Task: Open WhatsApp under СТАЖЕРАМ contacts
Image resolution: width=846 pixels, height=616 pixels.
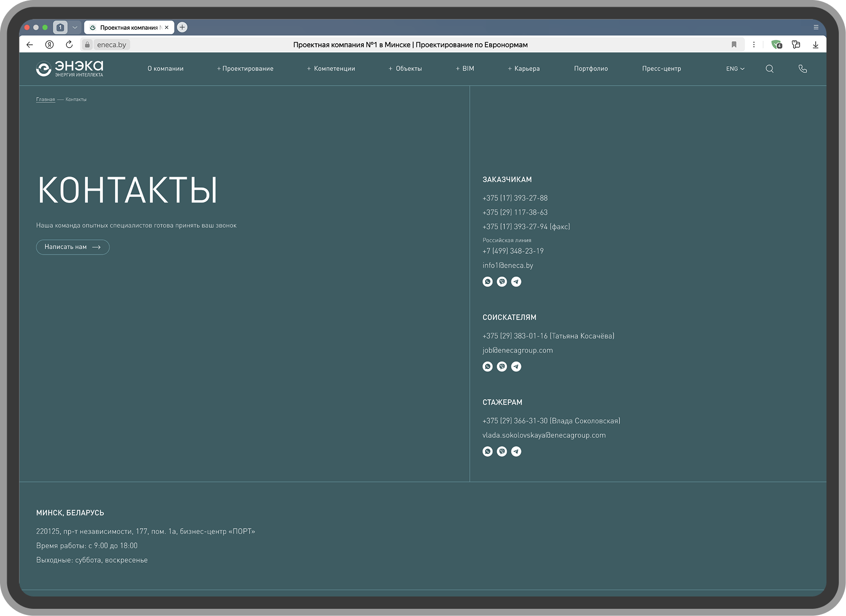Action: point(488,452)
